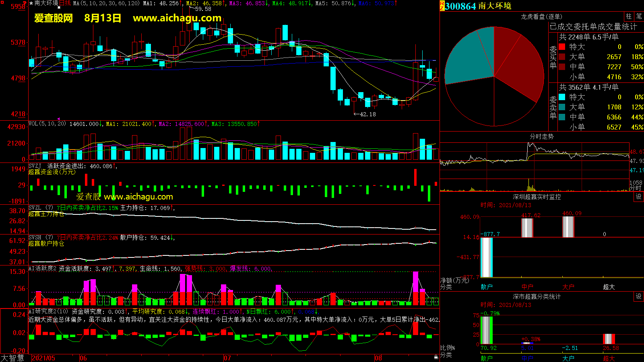Switch order view to 柱 (bar) mode
644x362 pixels.
(629, 16)
